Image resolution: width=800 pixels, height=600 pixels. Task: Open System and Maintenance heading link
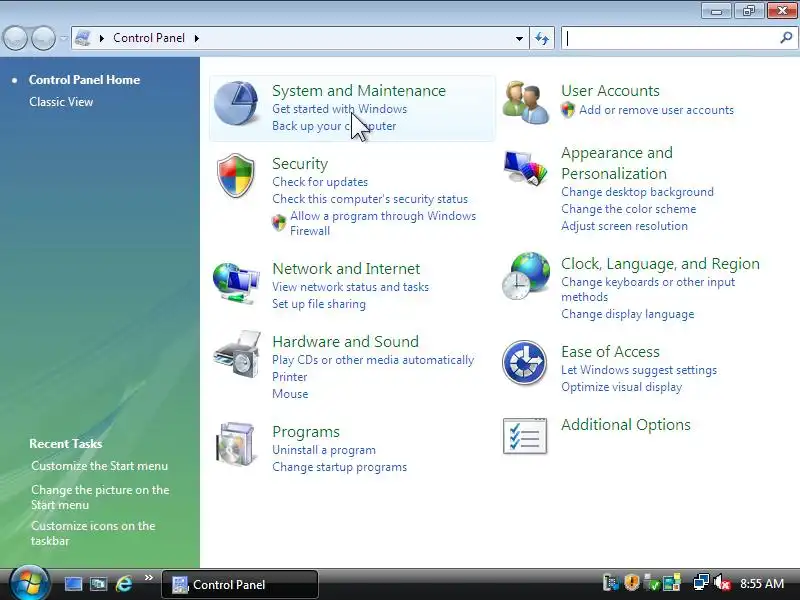coord(359,91)
